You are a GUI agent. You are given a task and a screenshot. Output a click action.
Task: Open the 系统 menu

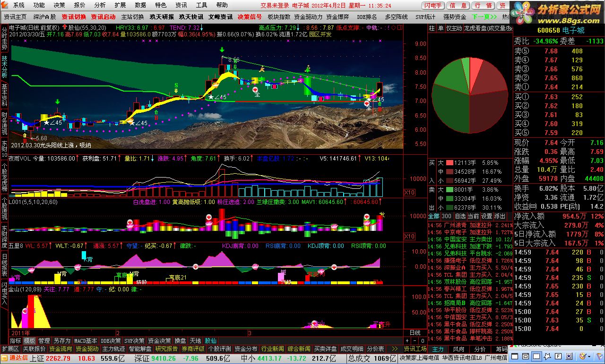click(x=19, y=5)
